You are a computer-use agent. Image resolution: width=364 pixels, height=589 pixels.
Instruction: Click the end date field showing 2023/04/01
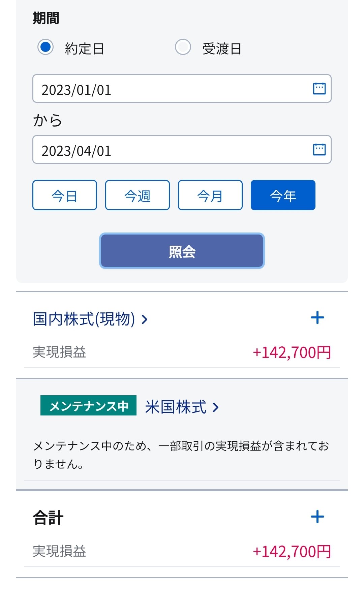169,150
